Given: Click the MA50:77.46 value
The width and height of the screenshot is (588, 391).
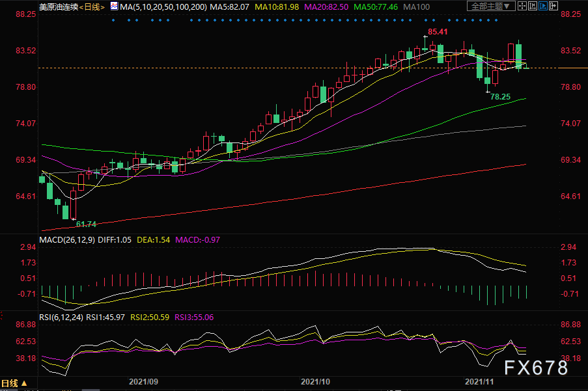Looking at the screenshot, I should pyautogui.click(x=376, y=7).
